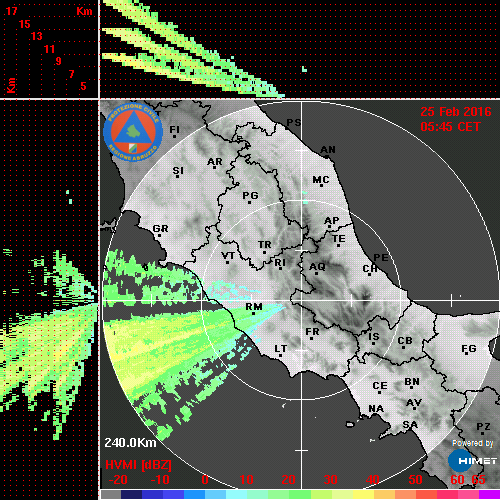Click the HVMI [dBZ] product label
Viewport: 500px width, 500px height.
[138, 465]
